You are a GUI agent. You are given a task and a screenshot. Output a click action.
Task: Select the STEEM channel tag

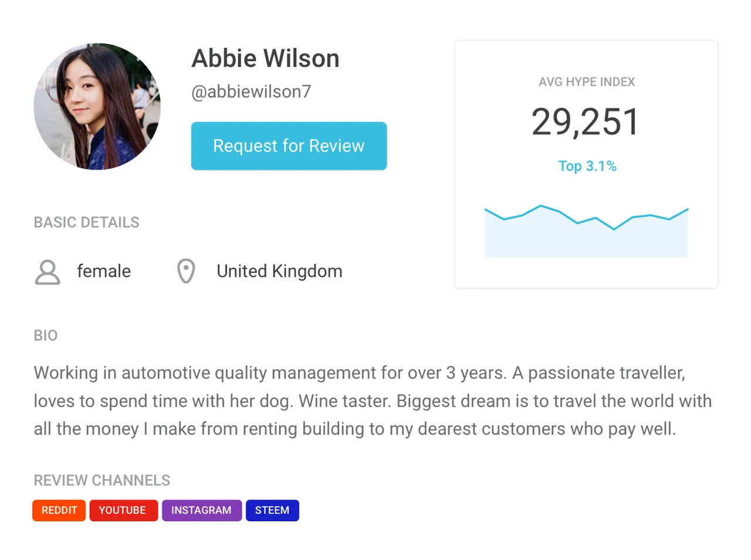(x=272, y=510)
